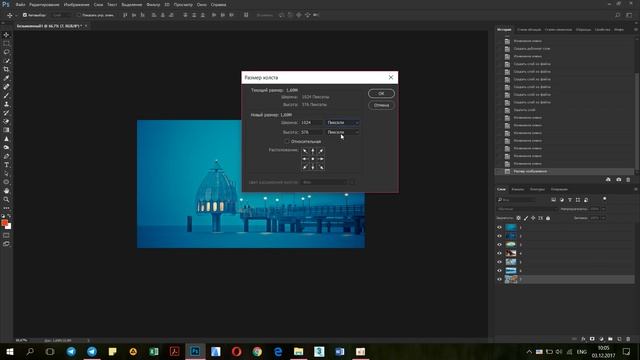
Task: Open the layer kind filter dropdown
Action: pyautogui.click(x=516, y=200)
